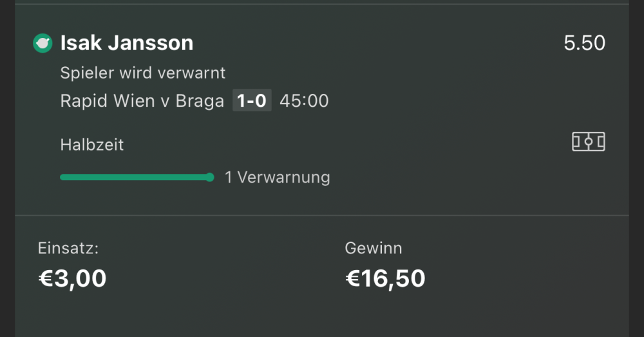The width and height of the screenshot is (644, 337).
Task: Select the Spieler wird verwarnt market text
Action: [143, 73]
